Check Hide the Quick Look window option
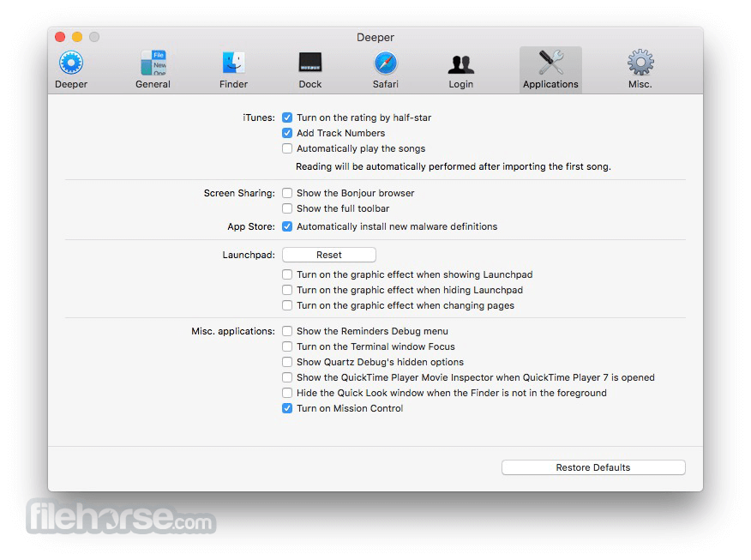 287,393
